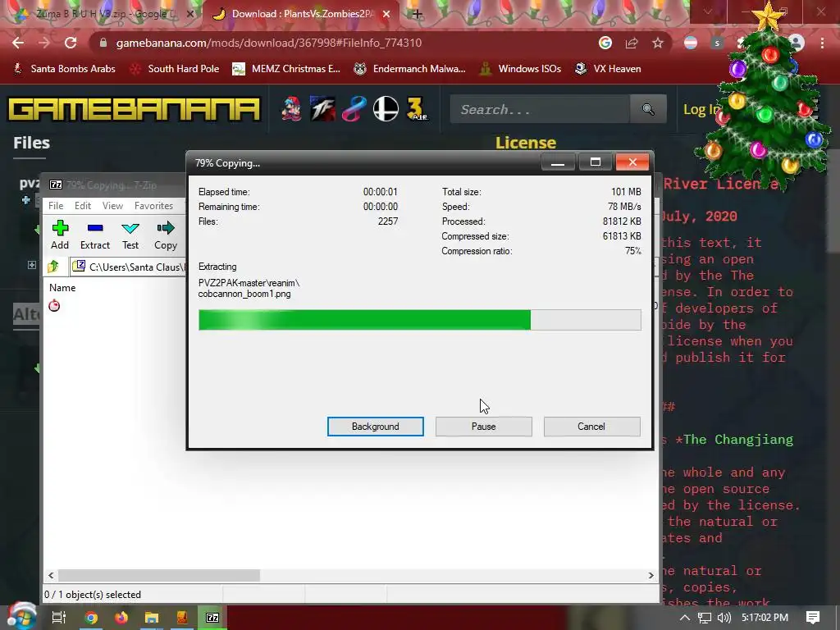The height and width of the screenshot is (630, 840).
Task: Open Task View from the taskbar
Action: point(58,618)
